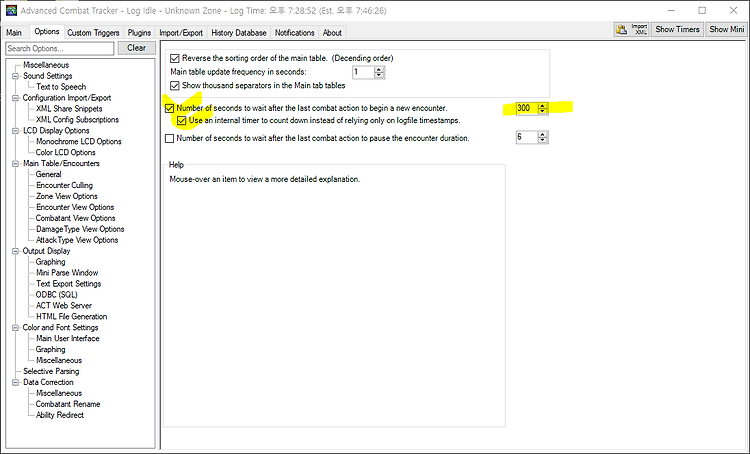
Task: Select Graphing under Color and Font Settings
Action: 51,350
